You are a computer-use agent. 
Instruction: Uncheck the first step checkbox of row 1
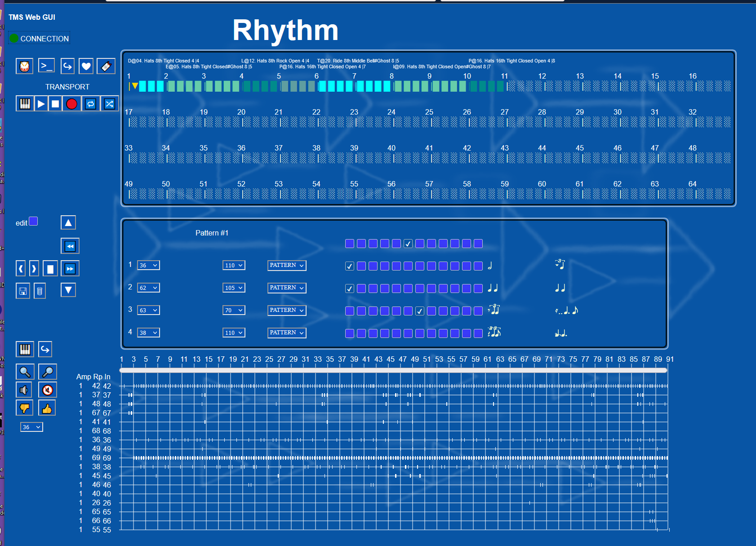click(x=349, y=266)
